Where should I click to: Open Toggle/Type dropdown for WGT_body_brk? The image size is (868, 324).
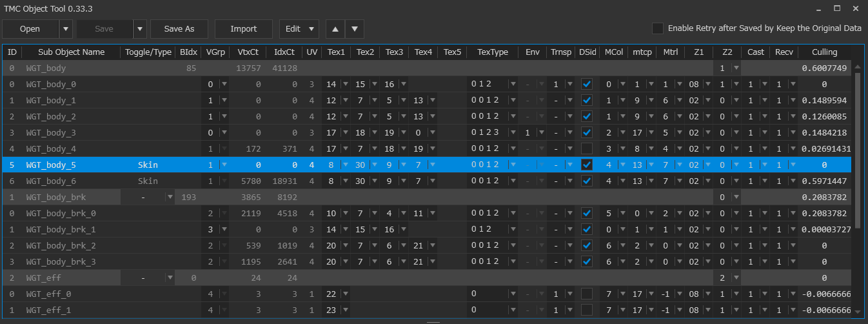click(170, 197)
